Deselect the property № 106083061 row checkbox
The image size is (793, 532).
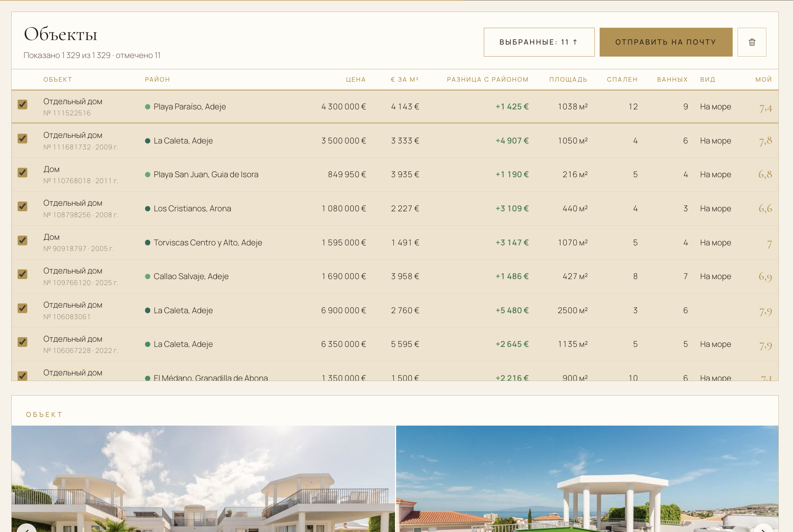tap(22, 308)
